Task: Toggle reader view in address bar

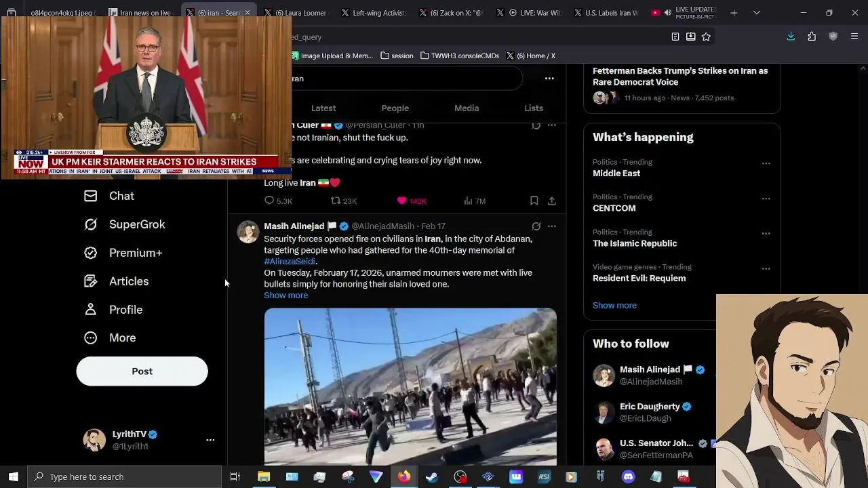Action: pos(675,37)
